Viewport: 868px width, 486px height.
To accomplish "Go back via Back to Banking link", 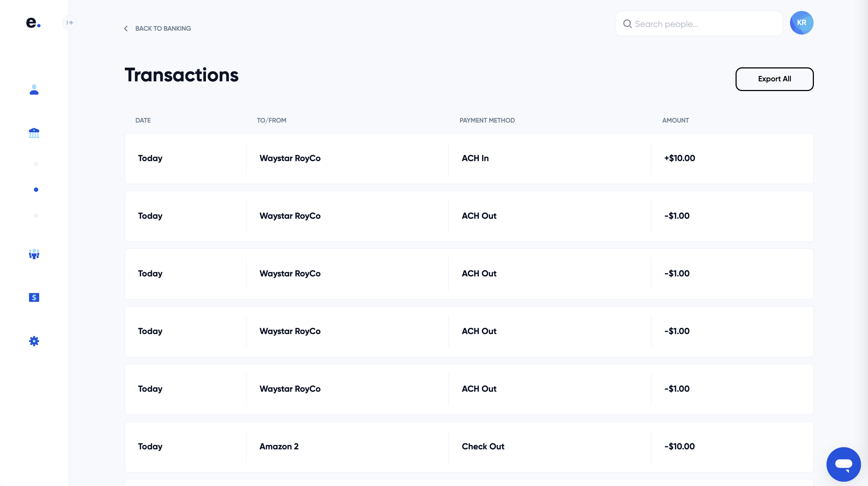I will pyautogui.click(x=163, y=29).
